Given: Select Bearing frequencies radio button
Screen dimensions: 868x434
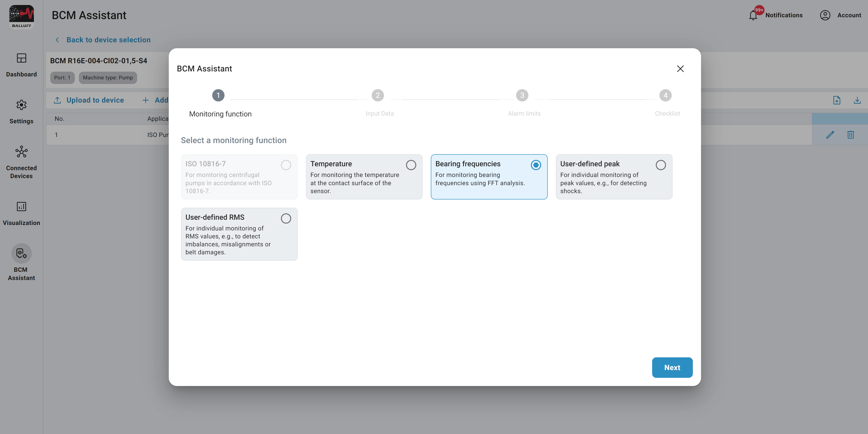Looking at the screenshot, I should tap(536, 165).
